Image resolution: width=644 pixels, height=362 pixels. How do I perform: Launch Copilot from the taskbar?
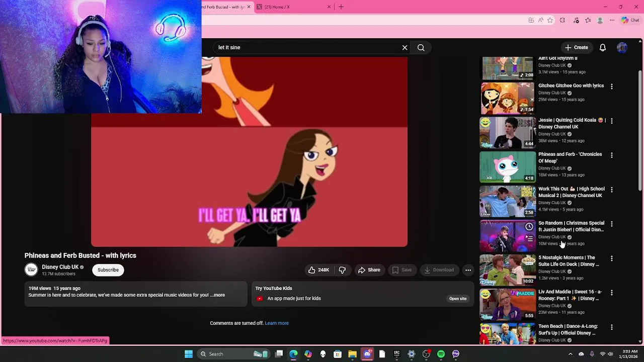pos(308,354)
